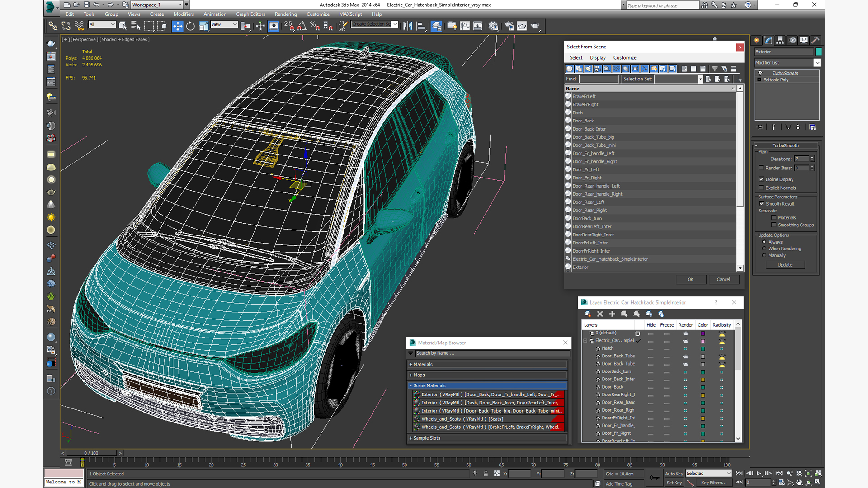868x488 pixels.
Task: Open Display menu in Select From Scene
Action: [x=598, y=58]
